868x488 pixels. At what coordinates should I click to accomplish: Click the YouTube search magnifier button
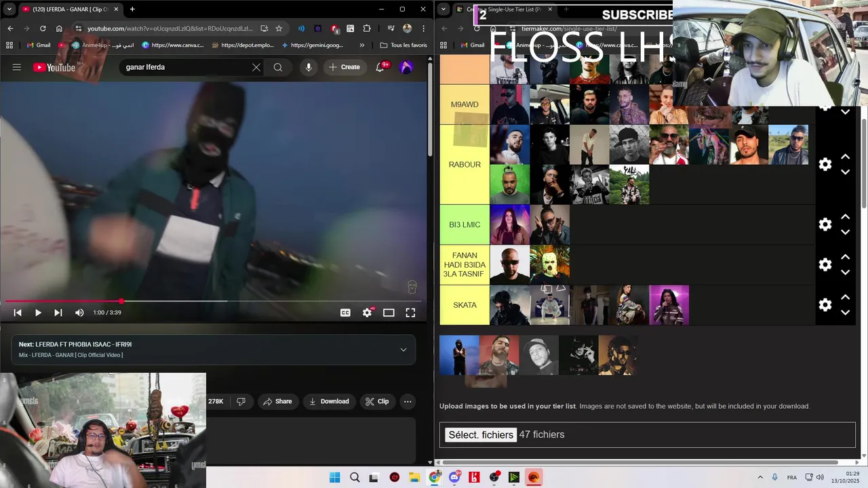278,67
